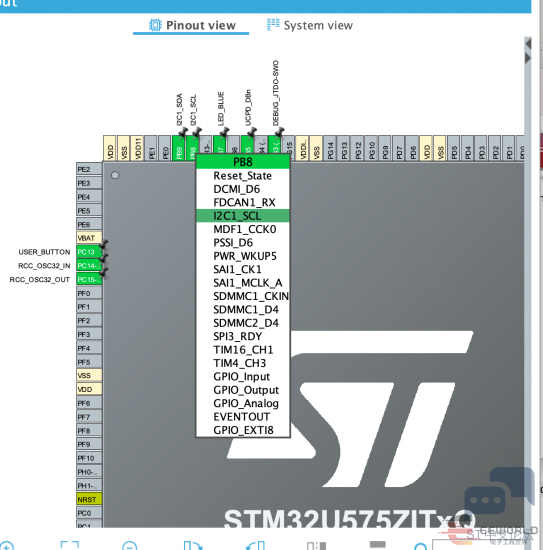
Task: Select SPI3_RDY function
Action: pos(243,336)
